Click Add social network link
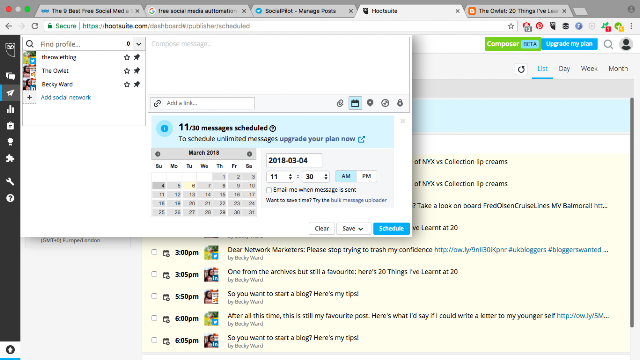Image resolution: width=640 pixels, height=360 pixels. (x=66, y=98)
